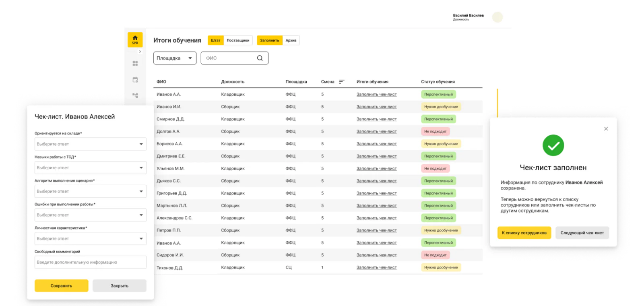Open the hierarchy tree sidebar icon
644x306 pixels.
[x=135, y=95]
